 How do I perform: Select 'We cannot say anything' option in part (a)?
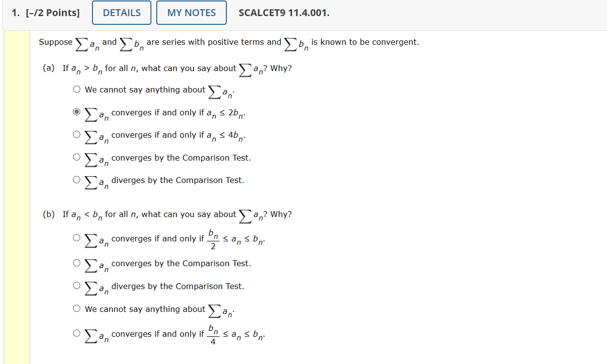[76, 89]
